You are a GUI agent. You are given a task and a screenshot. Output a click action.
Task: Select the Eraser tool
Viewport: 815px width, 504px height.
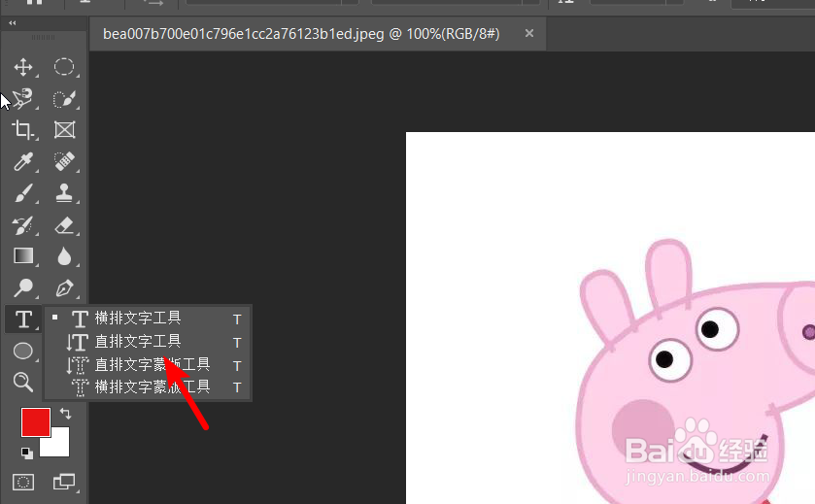click(64, 225)
